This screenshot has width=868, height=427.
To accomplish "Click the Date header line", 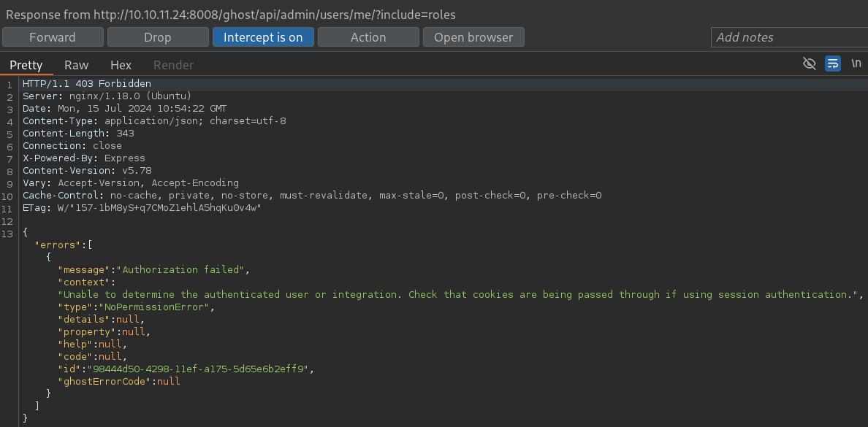I will [x=124, y=109].
